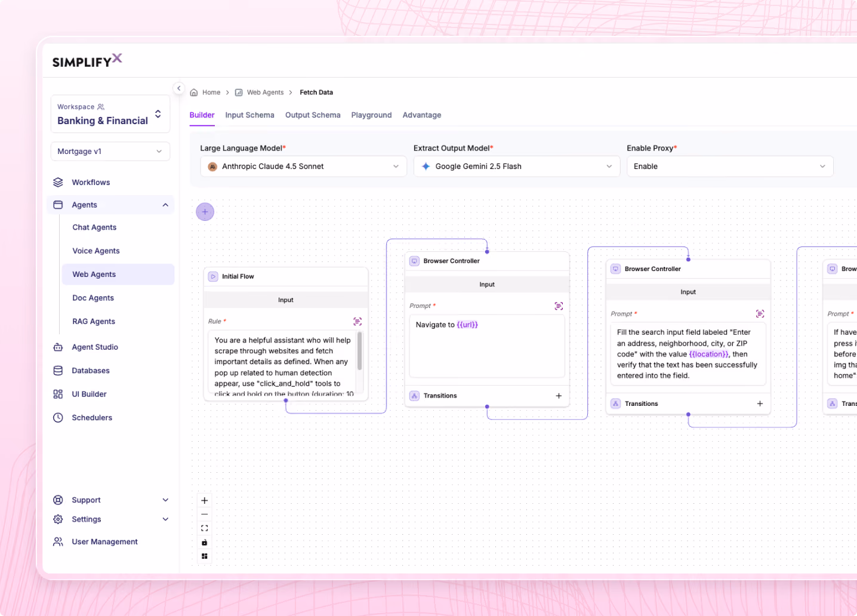857x616 pixels.
Task: Add a node with the purple plus button
Action: (205, 212)
